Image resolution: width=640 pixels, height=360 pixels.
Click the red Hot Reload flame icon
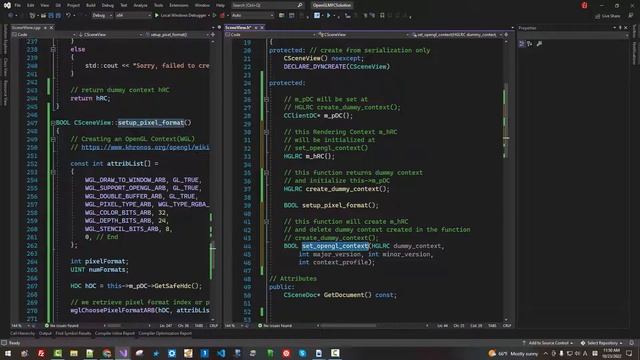(x=222, y=16)
